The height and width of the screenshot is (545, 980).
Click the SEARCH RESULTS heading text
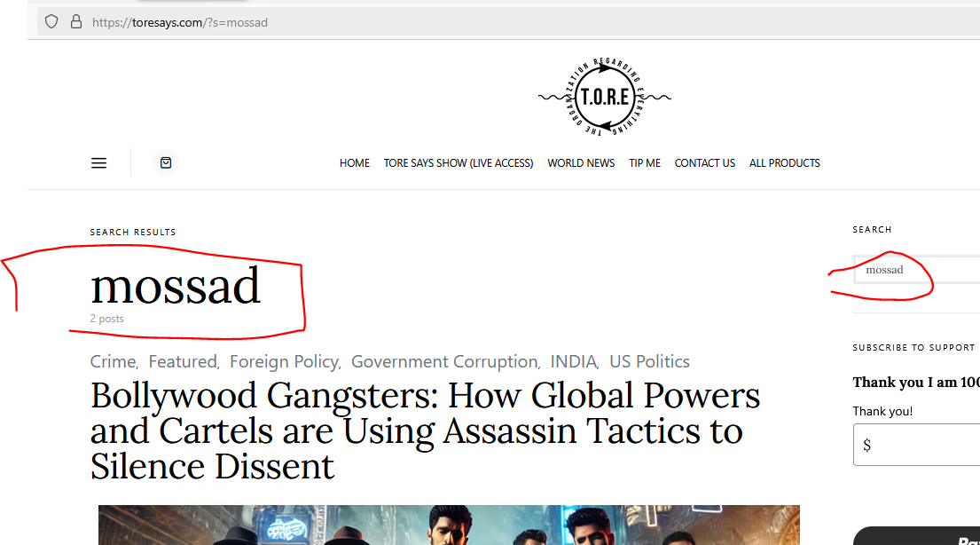(x=132, y=233)
